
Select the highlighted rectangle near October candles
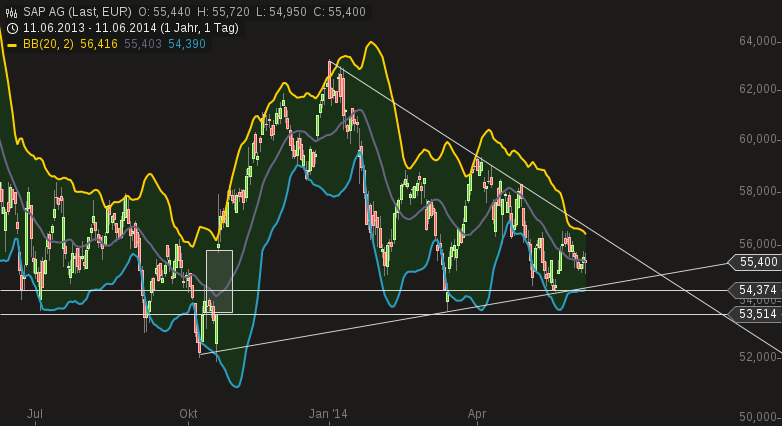click(219, 281)
